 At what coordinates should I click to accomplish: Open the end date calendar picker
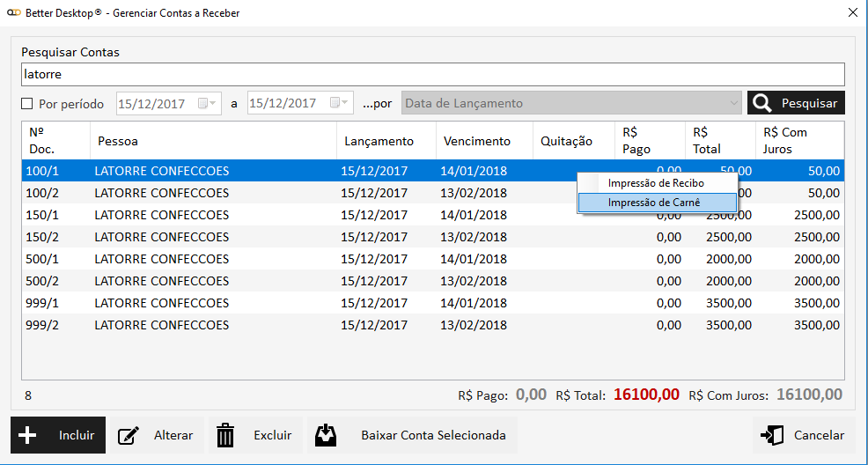pyautogui.click(x=339, y=103)
